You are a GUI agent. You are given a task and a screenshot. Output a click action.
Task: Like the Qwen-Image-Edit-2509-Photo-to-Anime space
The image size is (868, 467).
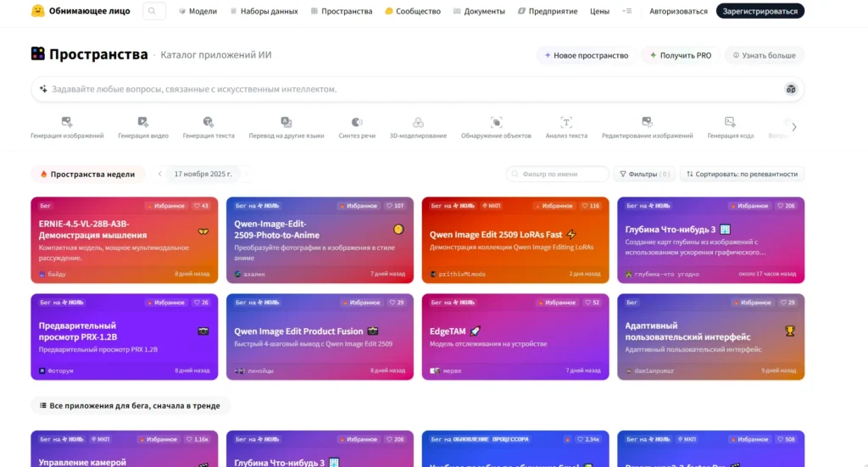pos(396,206)
